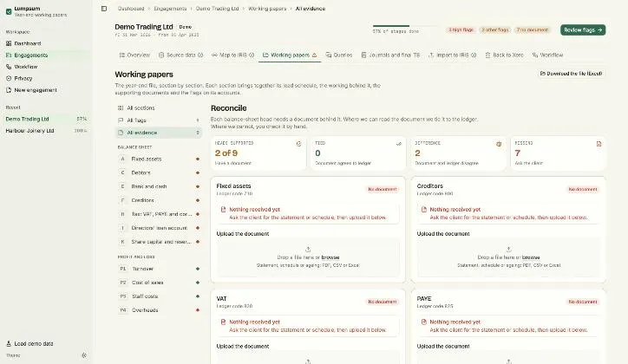
Task: Click the Dashboard icon in the sidebar
Action: click(x=9, y=43)
